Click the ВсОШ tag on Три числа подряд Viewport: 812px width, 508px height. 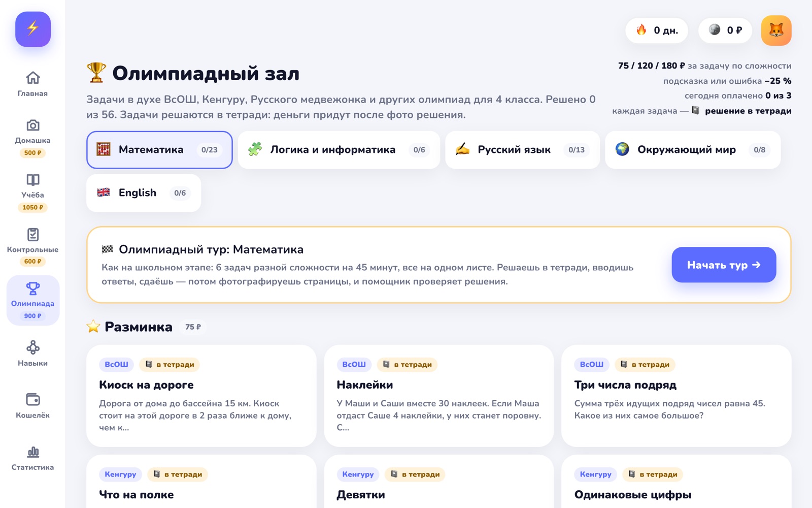pyautogui.click(x=591, y=364)
